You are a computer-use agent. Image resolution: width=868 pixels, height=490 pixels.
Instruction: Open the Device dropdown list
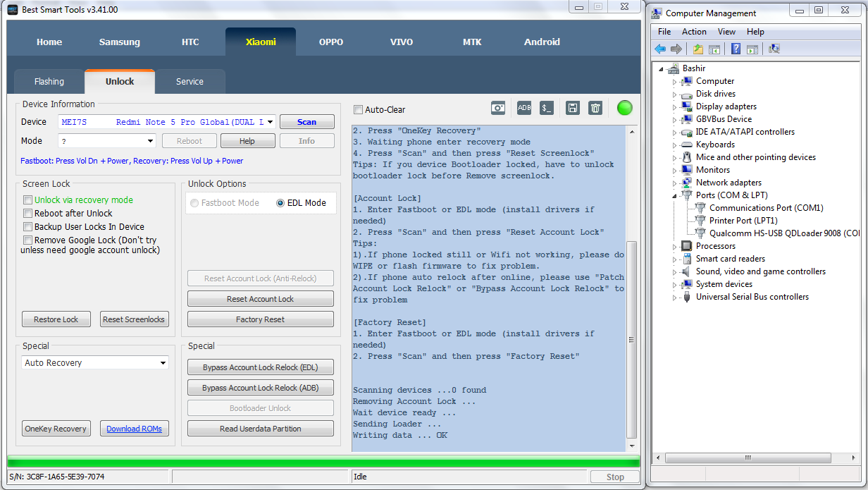[x=271, y=122]
